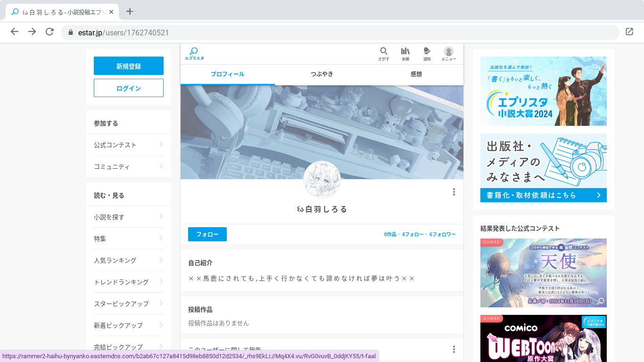
Task: Switch to the 感想 tab
Action: tap(416, 74)
